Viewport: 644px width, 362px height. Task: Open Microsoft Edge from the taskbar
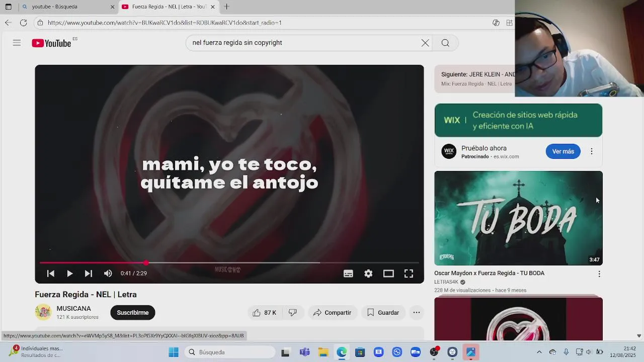click(342, 352)
